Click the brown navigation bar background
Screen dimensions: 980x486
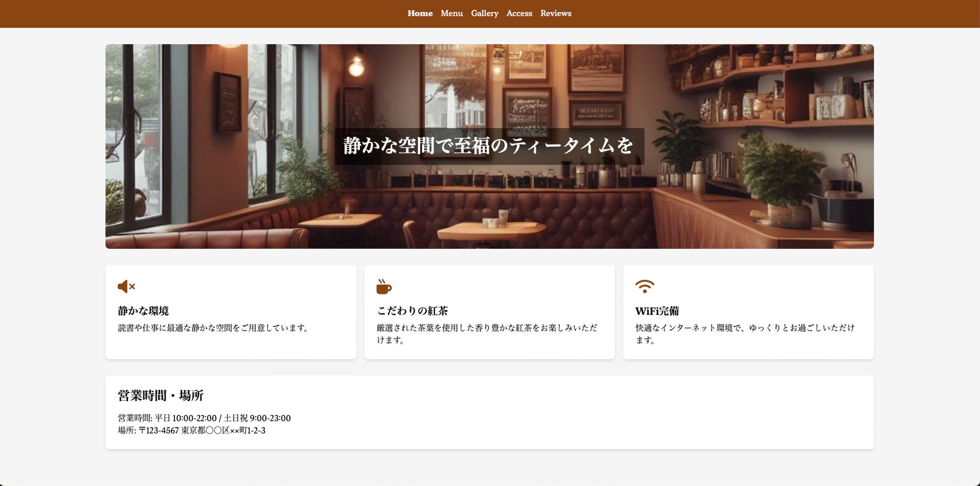[x=179, y=13]
